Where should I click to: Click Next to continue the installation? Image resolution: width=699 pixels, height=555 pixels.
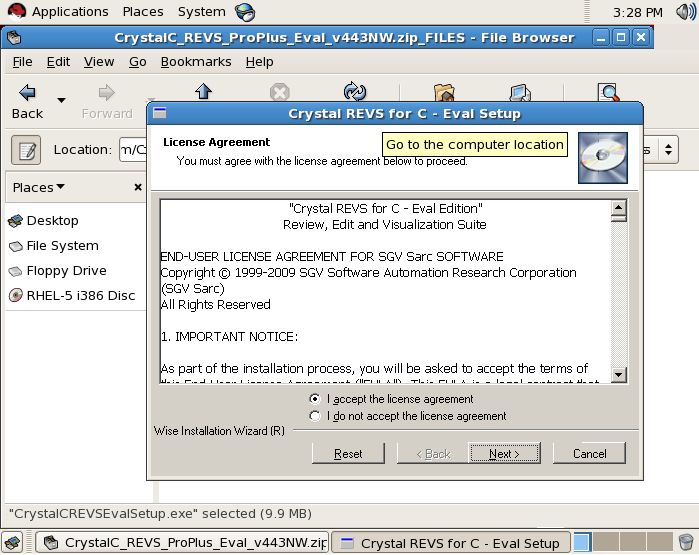click(504, 453)
